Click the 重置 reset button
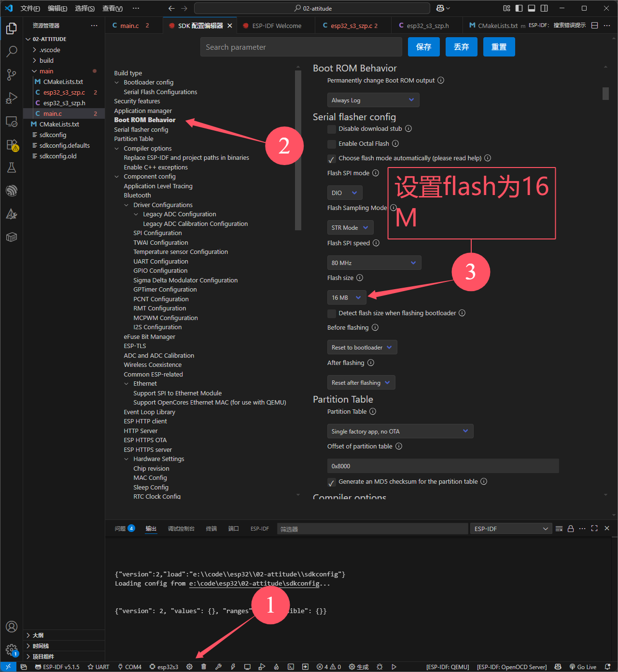Image resolution: width=618 pixels, height=672 pixels. [499, 47]
